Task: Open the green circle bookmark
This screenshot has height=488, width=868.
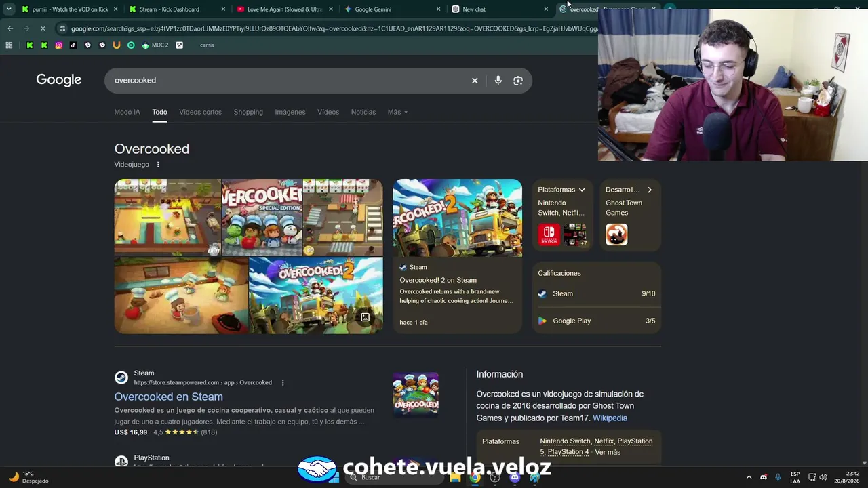Action: pyautogui.click(x=131, y=45)
